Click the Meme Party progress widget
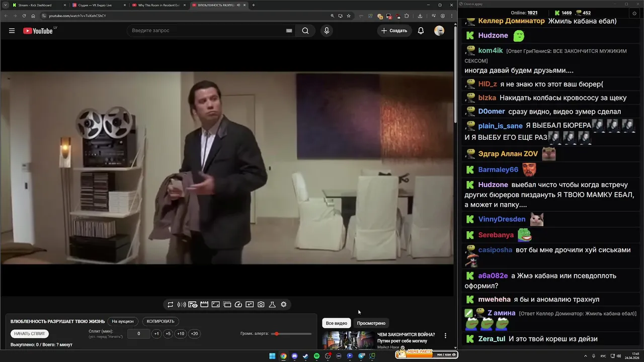Viewport: 644px width, 362px height. pos(426,354)
